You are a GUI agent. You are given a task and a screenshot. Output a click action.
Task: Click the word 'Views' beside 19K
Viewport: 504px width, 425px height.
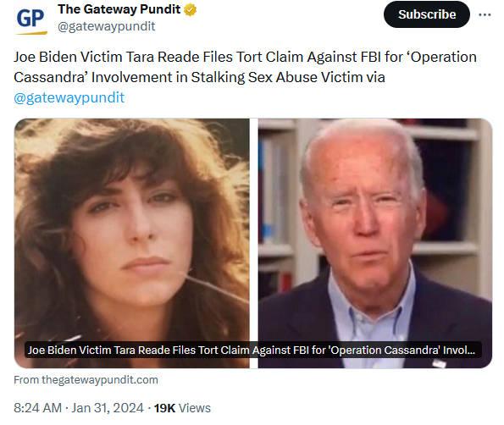pos(195,408)
